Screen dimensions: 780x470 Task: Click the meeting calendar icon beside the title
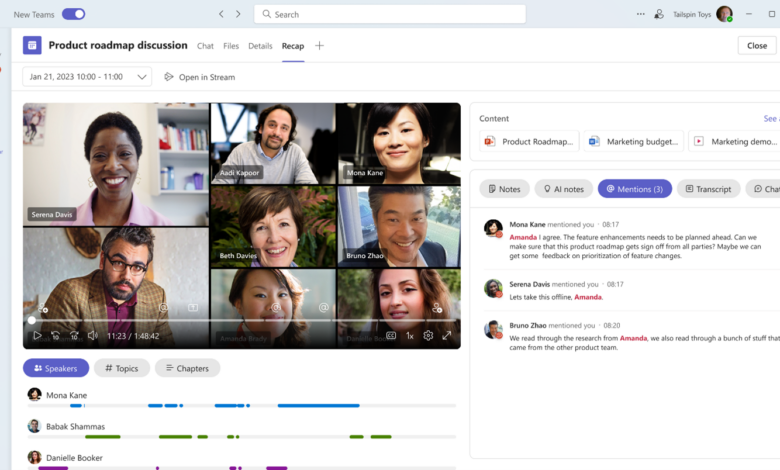32,45
